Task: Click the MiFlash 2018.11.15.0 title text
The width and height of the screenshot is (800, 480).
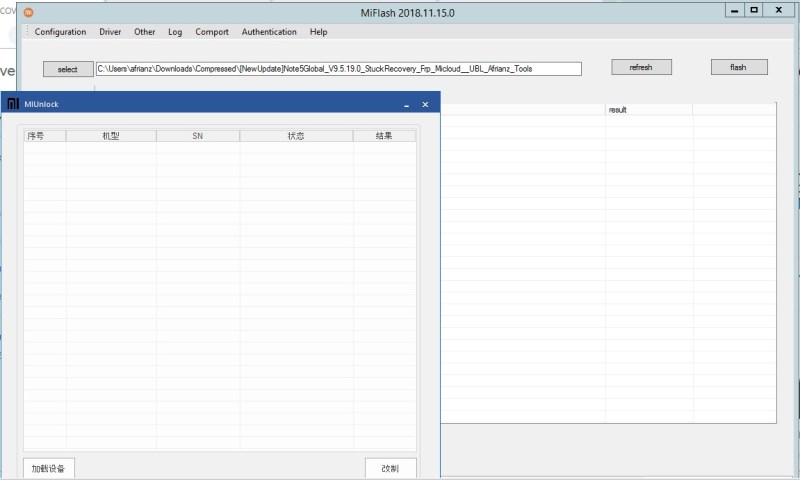Action: pyautogui.click(x=407, y=13)
